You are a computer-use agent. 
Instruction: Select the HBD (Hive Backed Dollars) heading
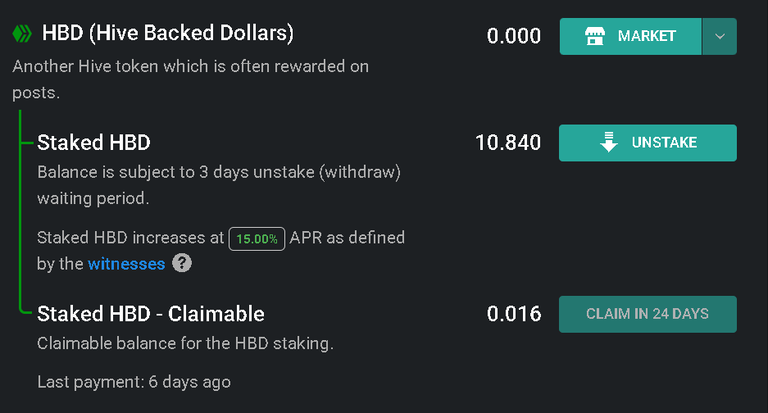point(168,33)
